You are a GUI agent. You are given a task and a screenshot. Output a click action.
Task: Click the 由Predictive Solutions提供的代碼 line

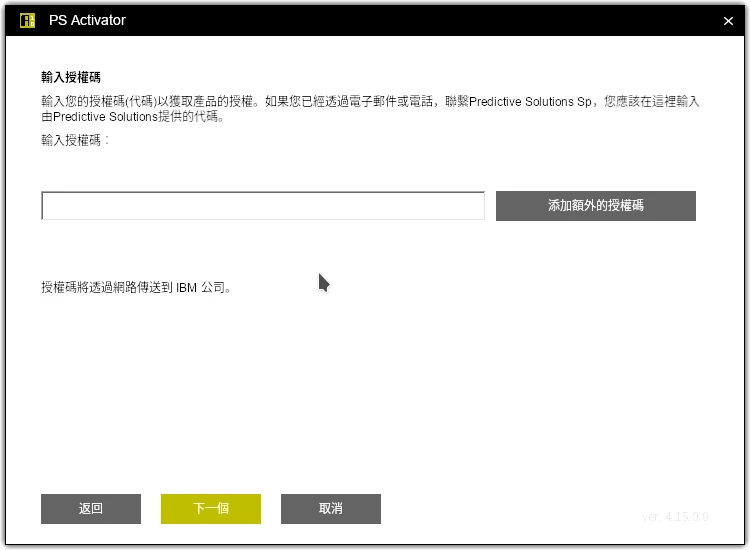click(132, 116)
